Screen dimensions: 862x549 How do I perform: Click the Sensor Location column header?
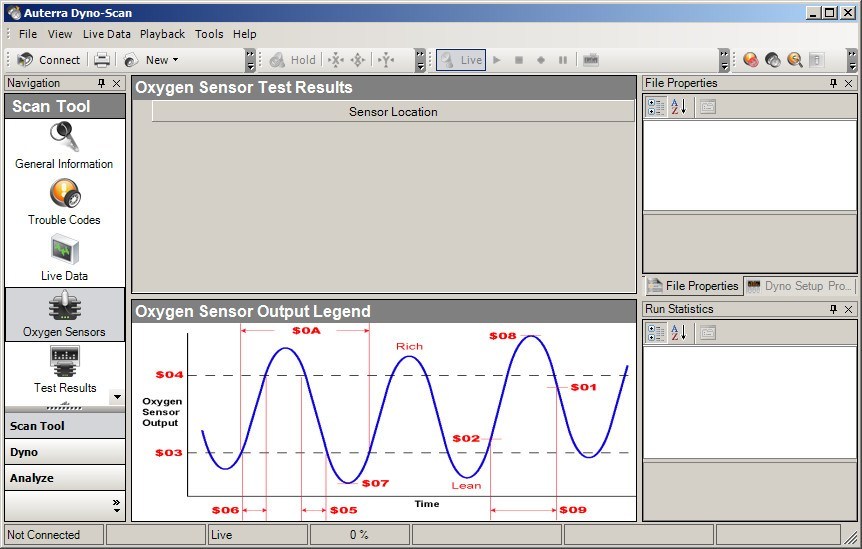393,112
